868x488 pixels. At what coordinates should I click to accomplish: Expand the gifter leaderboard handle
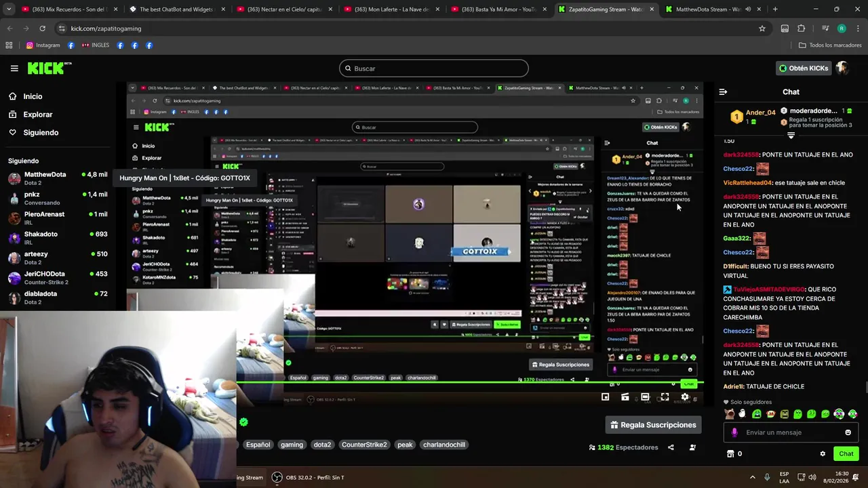tap(791, 136)
